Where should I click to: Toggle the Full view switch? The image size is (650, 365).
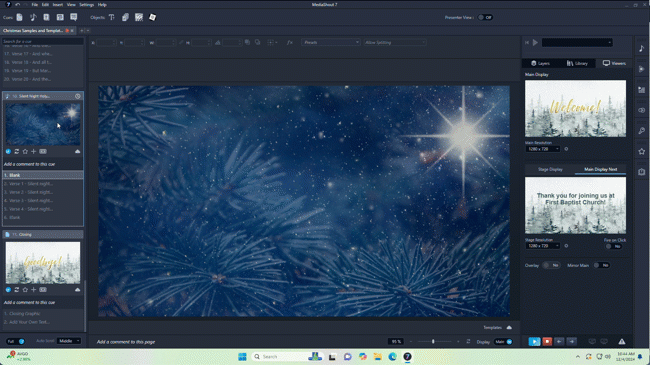pyautogui.click(x=16, y=341)
